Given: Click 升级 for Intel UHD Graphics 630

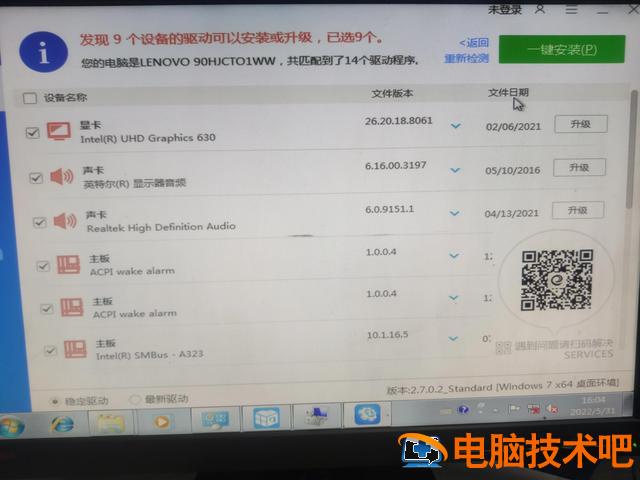Looking at the screenshot, I should click(x=581, y=124).
